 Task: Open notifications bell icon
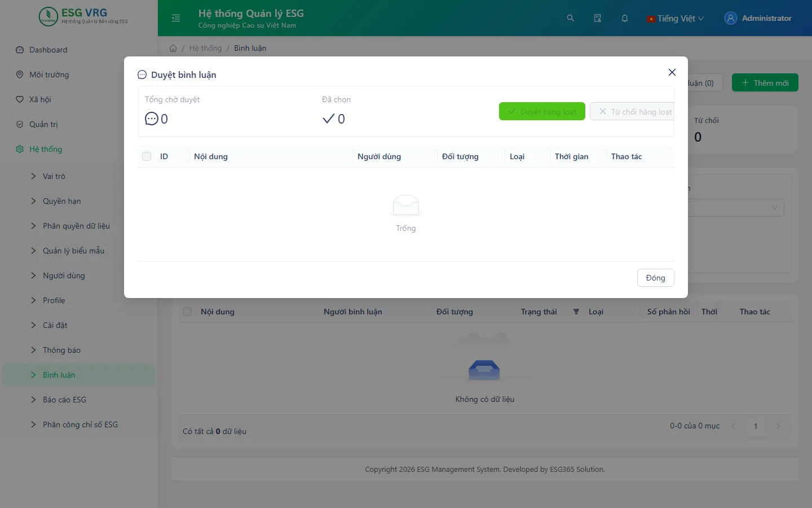pyautogui.click(x=625, y=18)
